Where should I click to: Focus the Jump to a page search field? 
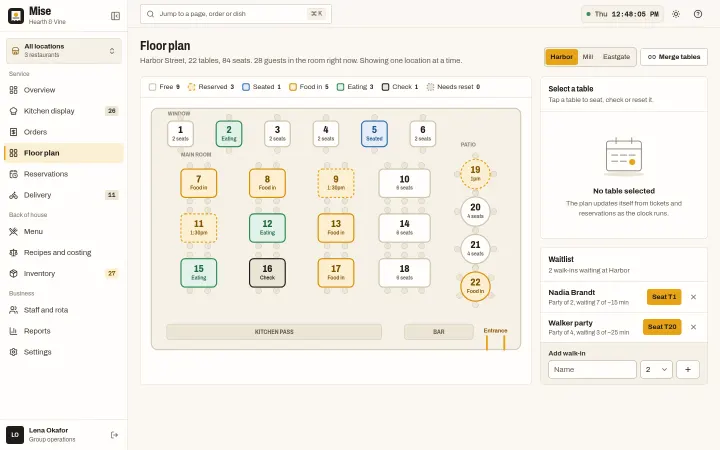(x=236, y=14)
